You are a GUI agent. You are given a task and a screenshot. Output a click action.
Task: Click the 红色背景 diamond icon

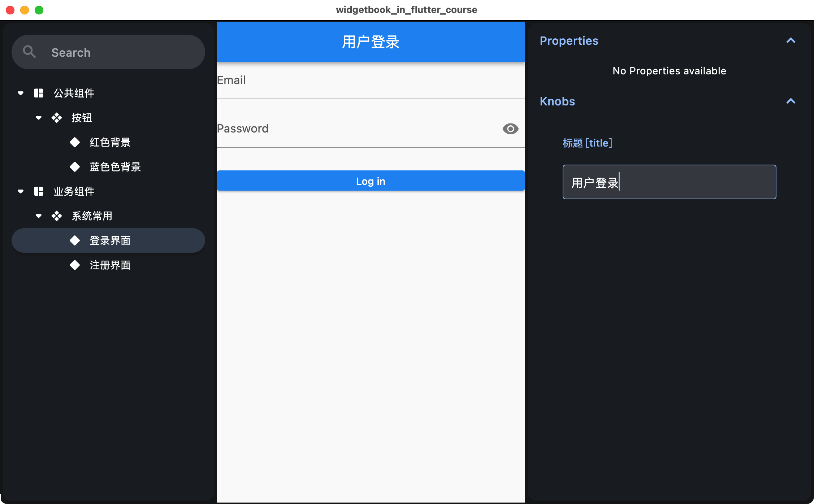point(75,142)
